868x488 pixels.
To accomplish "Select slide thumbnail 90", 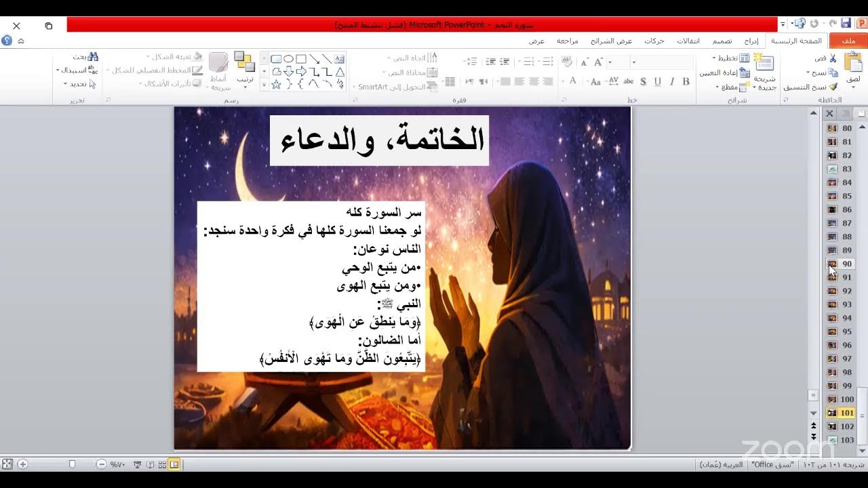I will pos(840,264).
